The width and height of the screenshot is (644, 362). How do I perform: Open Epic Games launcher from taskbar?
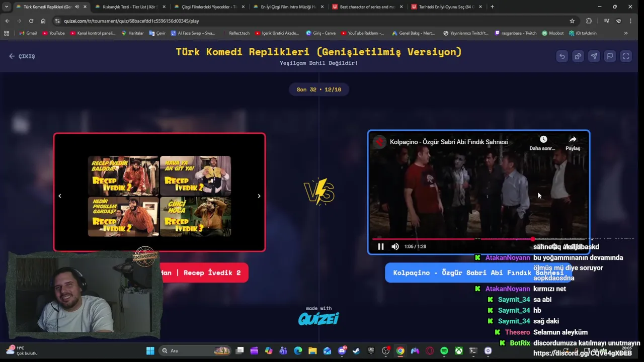371,351
